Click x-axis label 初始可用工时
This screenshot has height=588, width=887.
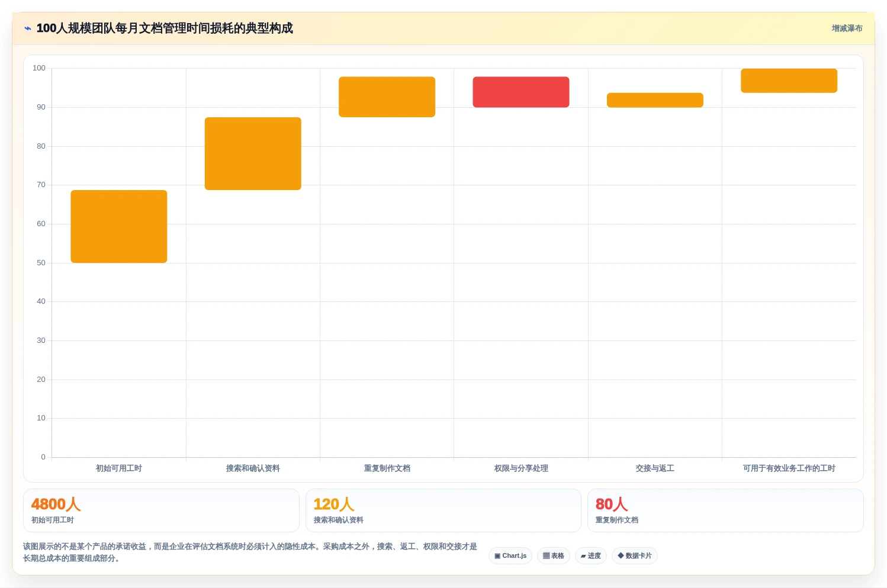point(119,468)
